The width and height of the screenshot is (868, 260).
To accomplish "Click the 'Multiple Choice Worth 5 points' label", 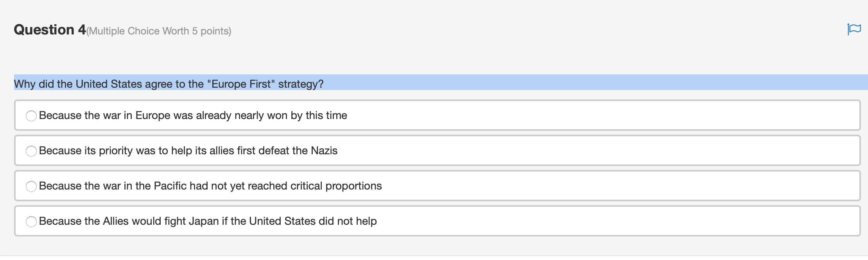I will 159,31.
